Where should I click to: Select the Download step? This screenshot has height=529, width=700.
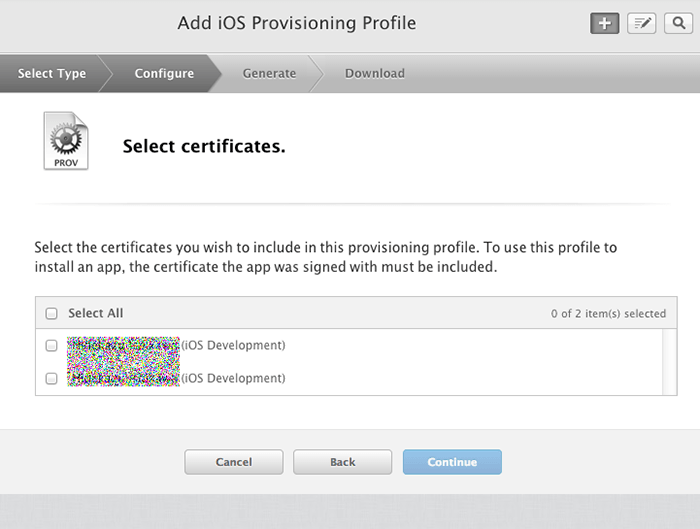pos(375,73)
